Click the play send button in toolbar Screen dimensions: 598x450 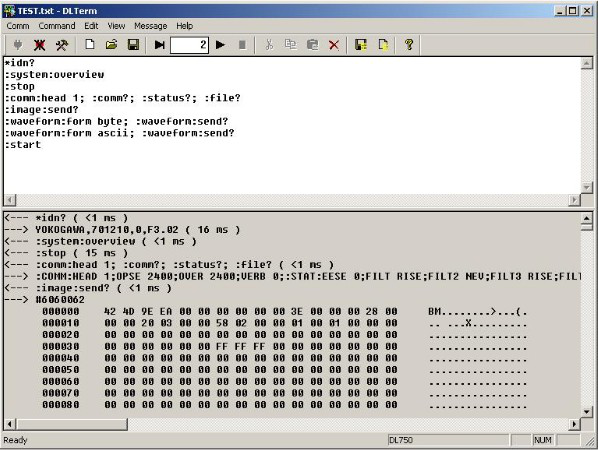pyautogui.click(x=220, y=45)
